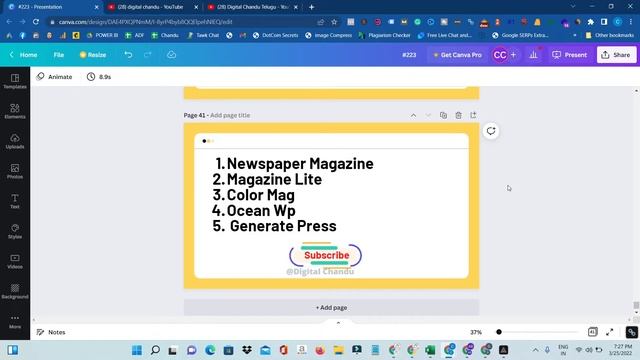Open More options in sidebar
The image size is (640, 360).
pos(15,321)
